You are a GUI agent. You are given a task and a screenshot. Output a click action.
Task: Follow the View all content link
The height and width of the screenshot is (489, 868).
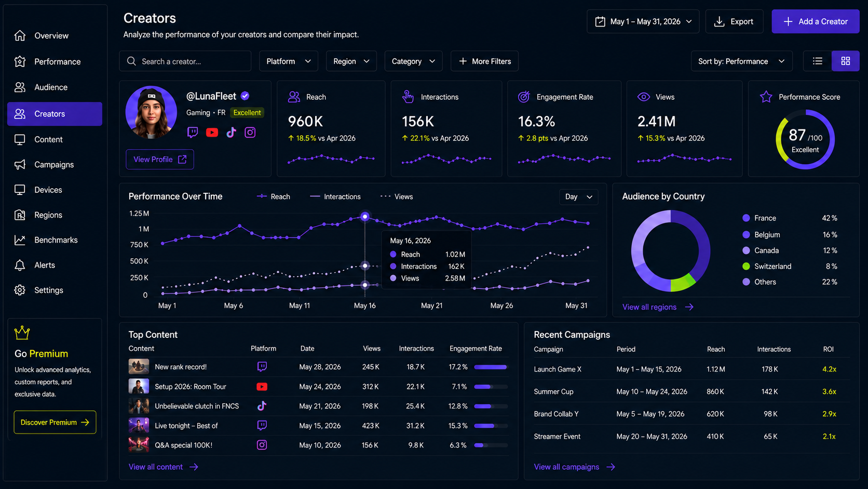[164, 467]
